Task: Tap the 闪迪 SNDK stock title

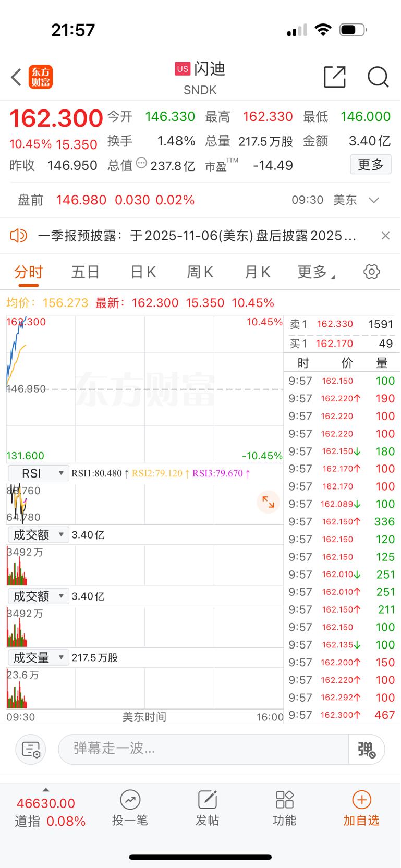Action: [200, 78]
